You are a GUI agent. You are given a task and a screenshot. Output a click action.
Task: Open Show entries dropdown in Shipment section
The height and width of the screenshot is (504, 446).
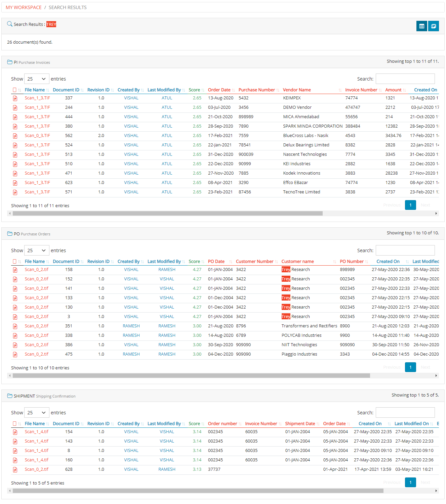click(37, 413)
